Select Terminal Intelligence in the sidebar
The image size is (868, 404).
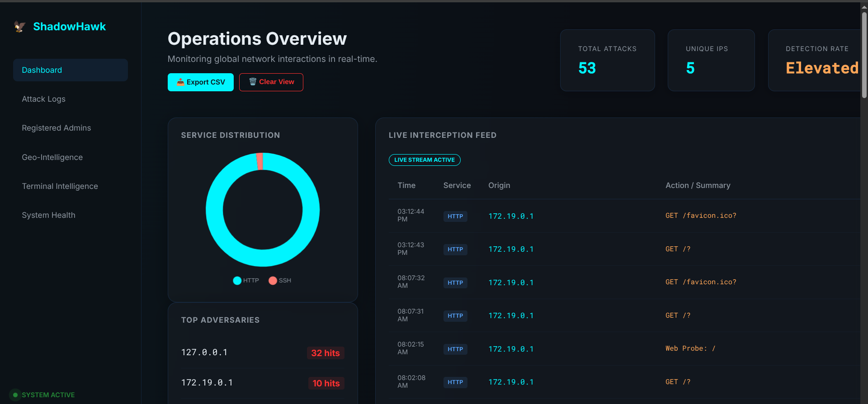(x=60, y=186)
